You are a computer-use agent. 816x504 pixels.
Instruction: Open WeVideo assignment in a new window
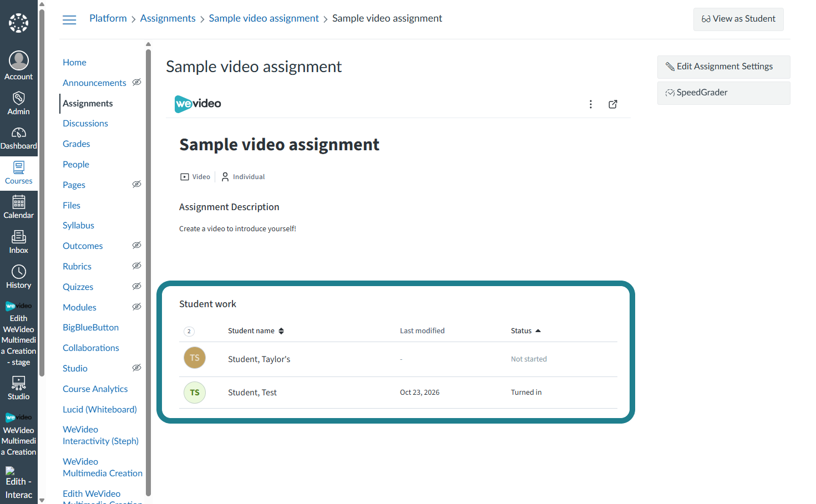click(x=613, y=104)
